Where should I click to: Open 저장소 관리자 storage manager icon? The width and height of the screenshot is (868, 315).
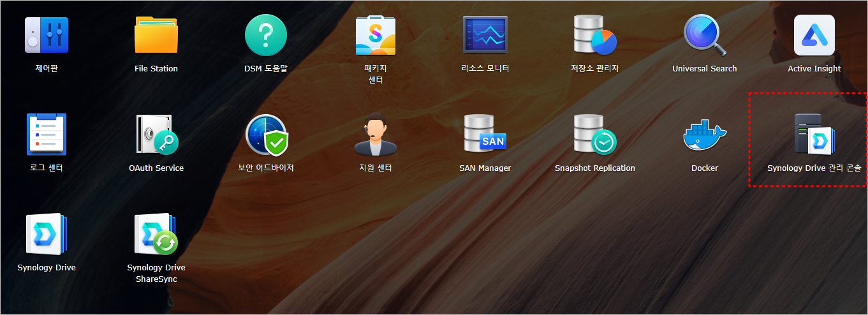point(595,35)
